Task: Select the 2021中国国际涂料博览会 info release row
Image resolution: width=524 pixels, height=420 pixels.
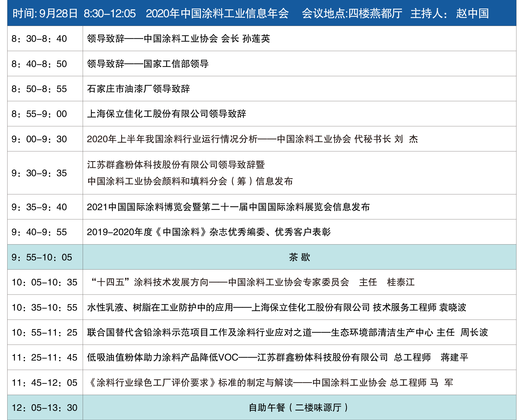Action: [228, 207]
